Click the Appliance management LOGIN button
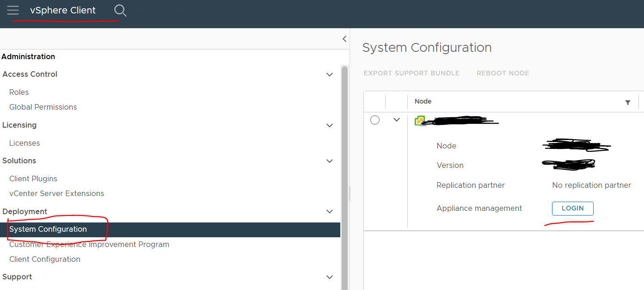 pos(572,208)
